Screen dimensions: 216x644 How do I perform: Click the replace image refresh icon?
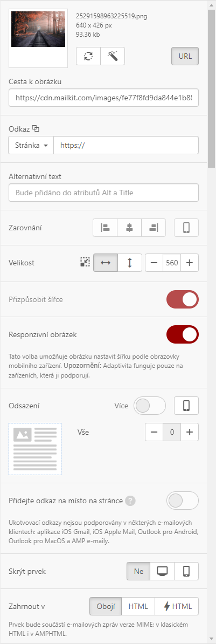pyautogui.click(x=88, y=56)
